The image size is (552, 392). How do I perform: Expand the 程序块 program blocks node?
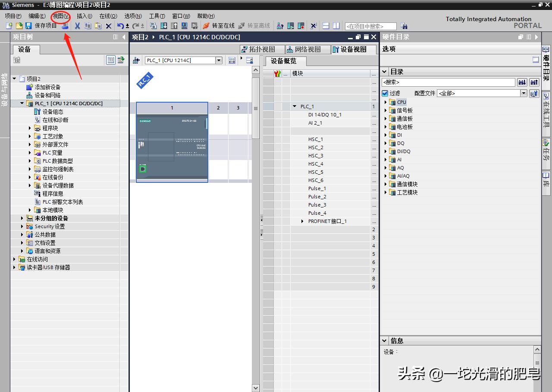[30, 128]
